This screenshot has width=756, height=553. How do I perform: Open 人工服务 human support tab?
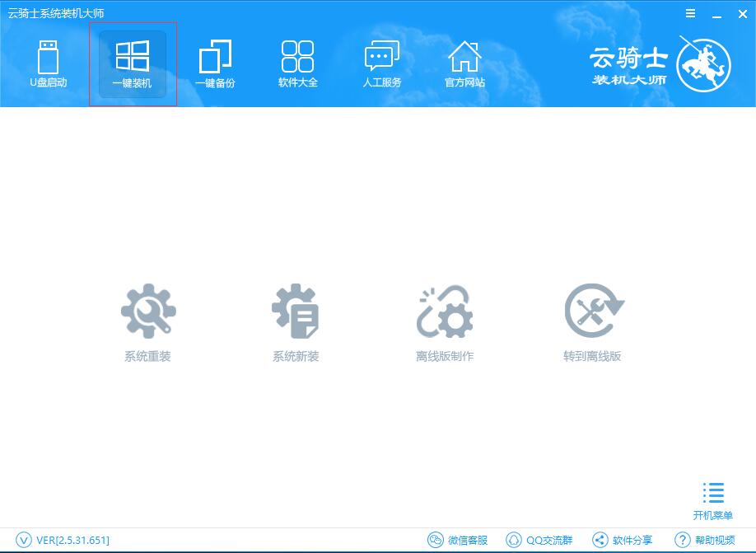(382, 64)
